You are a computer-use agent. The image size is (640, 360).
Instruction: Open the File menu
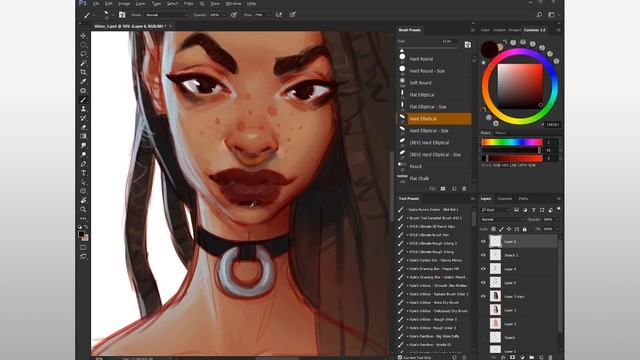(x=96, y=4)
